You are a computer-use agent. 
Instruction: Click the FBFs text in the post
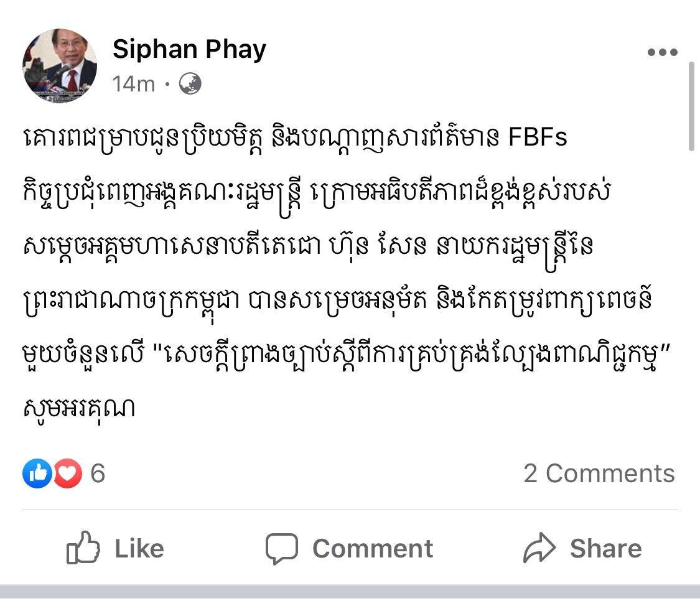(x=538, y=138)
